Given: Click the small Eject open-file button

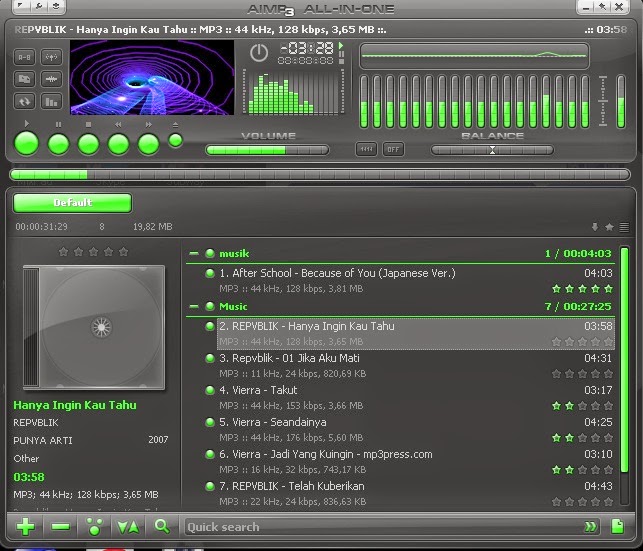Looking at the screenshot, I should point(176,141).
